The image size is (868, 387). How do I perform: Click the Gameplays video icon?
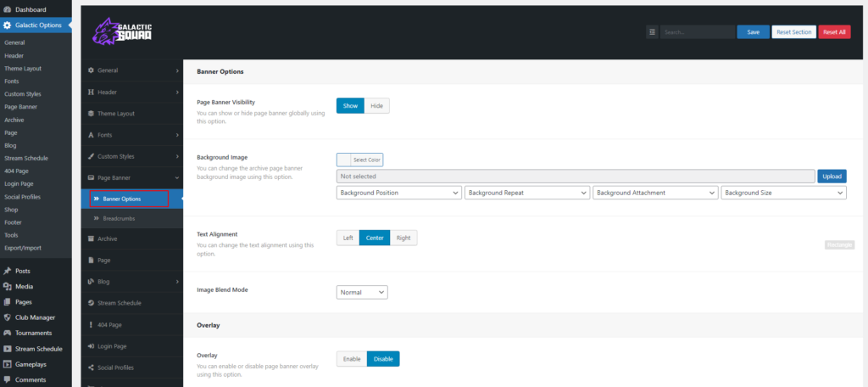click(7, 364)
